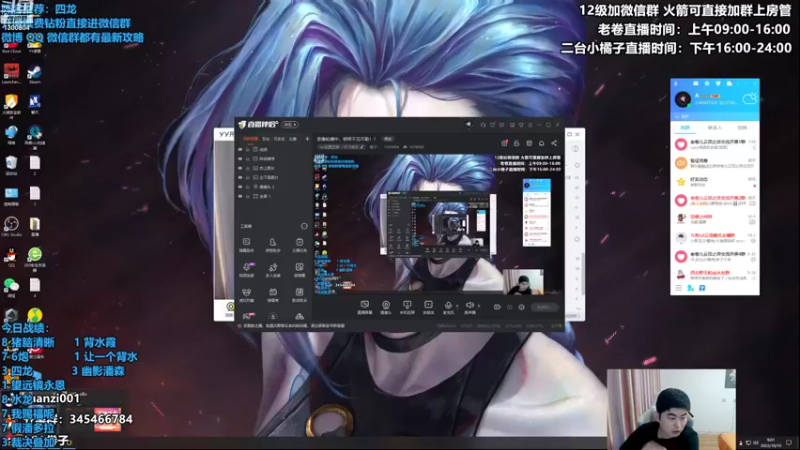800x450 pixels.
Task: Open Windows notification center icon
Action: coord(789,442)
